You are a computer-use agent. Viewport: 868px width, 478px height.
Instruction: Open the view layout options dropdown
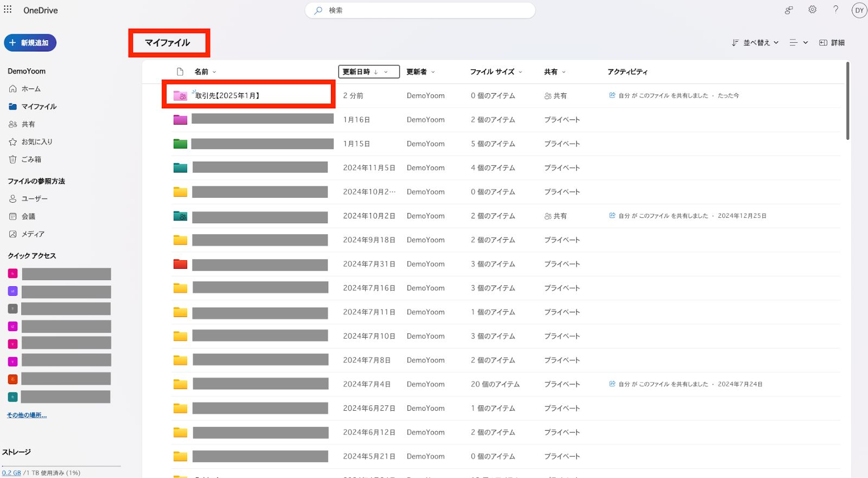(799, 43)
